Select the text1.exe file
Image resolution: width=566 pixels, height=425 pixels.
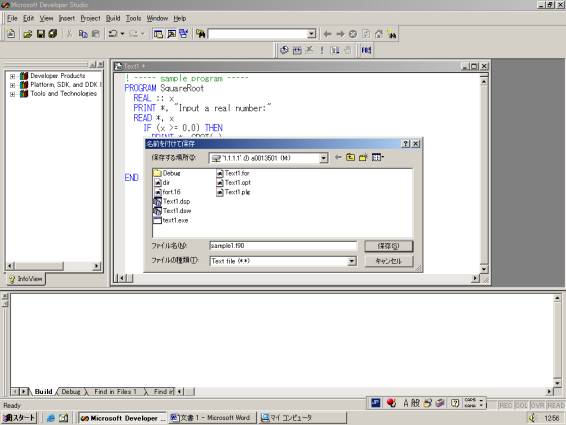coord(171,220)
